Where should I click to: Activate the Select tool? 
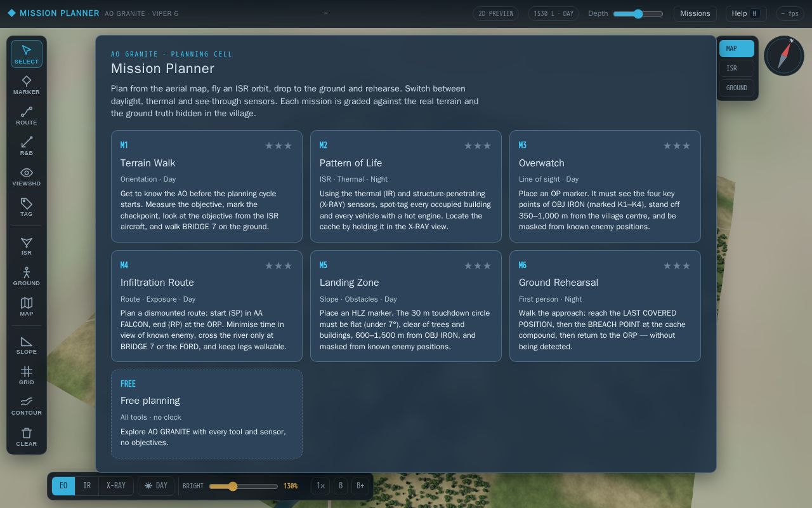[x=27, y=53]
